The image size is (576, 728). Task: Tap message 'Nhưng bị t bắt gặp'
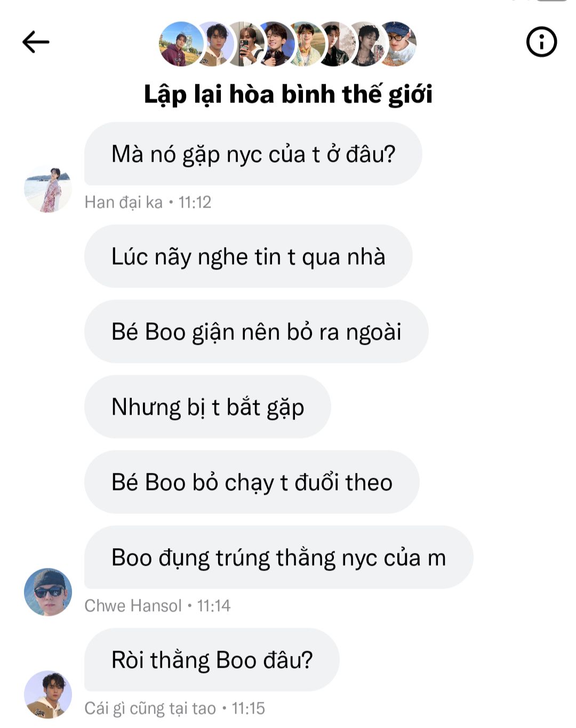pyautogui.click(x=207, y=407)
